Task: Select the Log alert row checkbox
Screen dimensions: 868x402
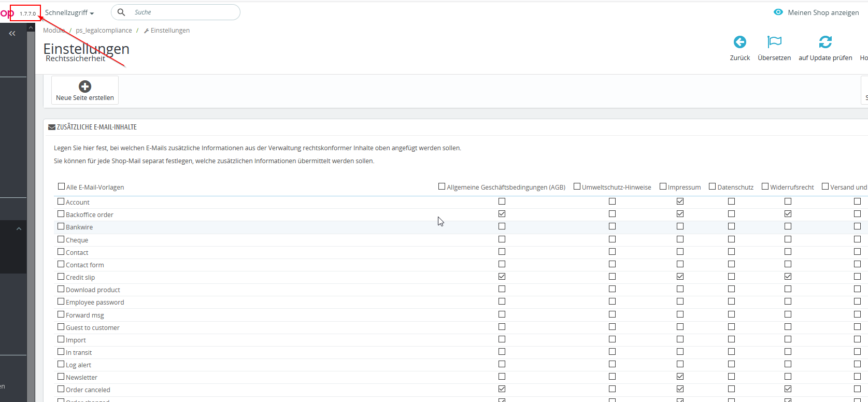Action: [x=61, y=364]
